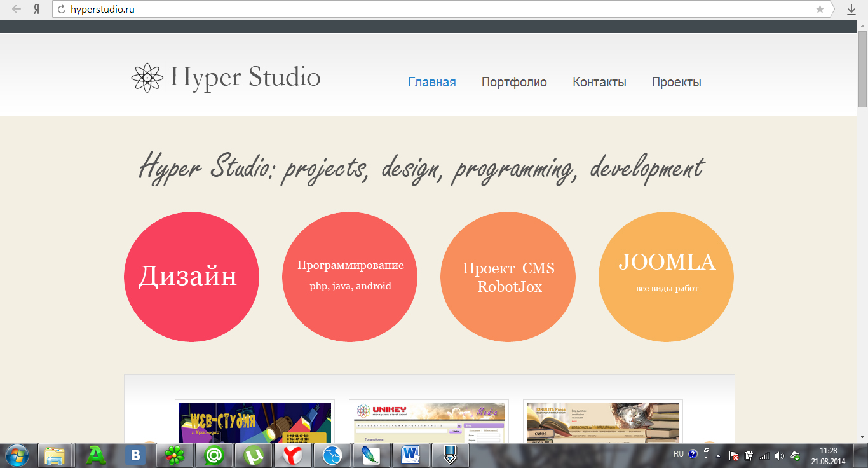Bookmark the page with the star icon
Screen dimensions: 868x468
(x=820, y=9)
